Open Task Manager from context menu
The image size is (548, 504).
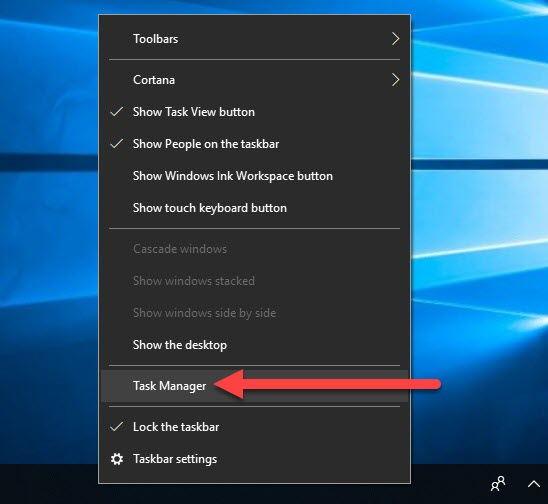(254, 386)
